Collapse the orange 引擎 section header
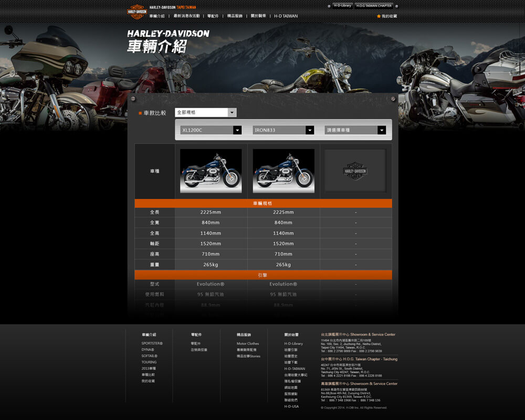 [263, 275]
